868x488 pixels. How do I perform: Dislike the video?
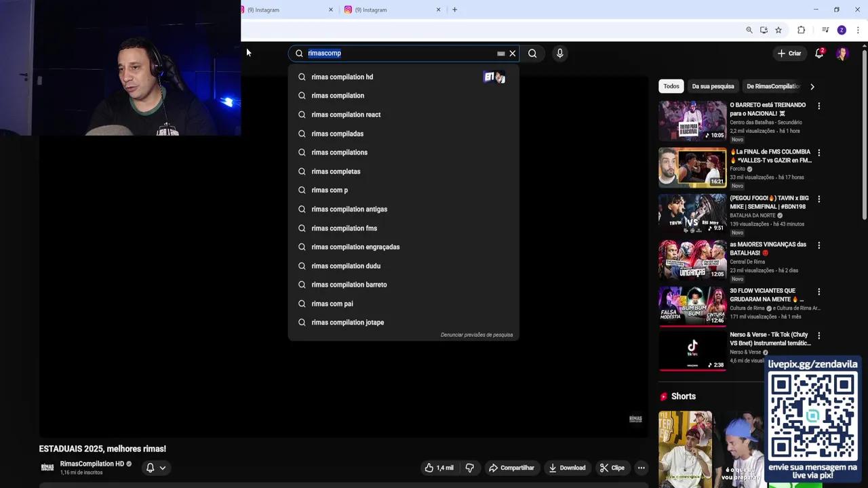[469, 468]
